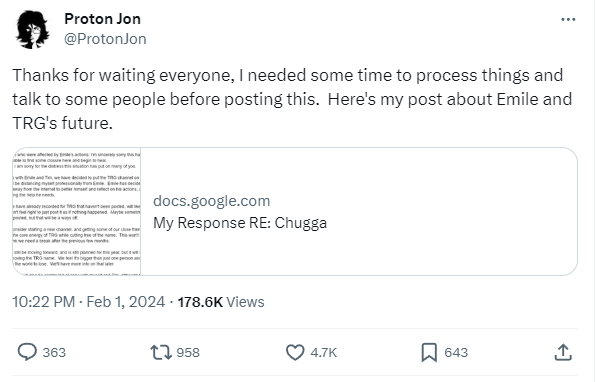The width and height of the screenshot is (596, 382).
Task: View the 178.6K Views analytics
Action: coord(221,302)
